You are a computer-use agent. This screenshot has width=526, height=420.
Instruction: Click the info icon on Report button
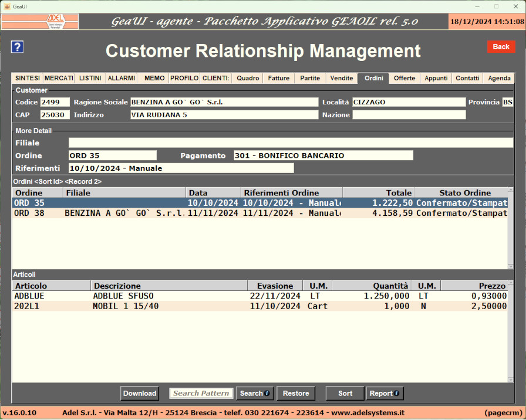[396, 393]
